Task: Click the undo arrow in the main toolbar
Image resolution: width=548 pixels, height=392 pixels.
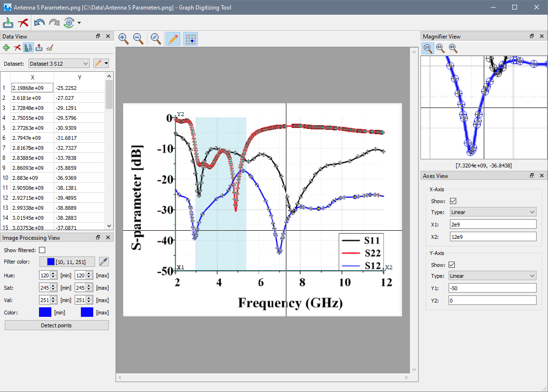Action: pyautogui.click(x=39, y=22)
